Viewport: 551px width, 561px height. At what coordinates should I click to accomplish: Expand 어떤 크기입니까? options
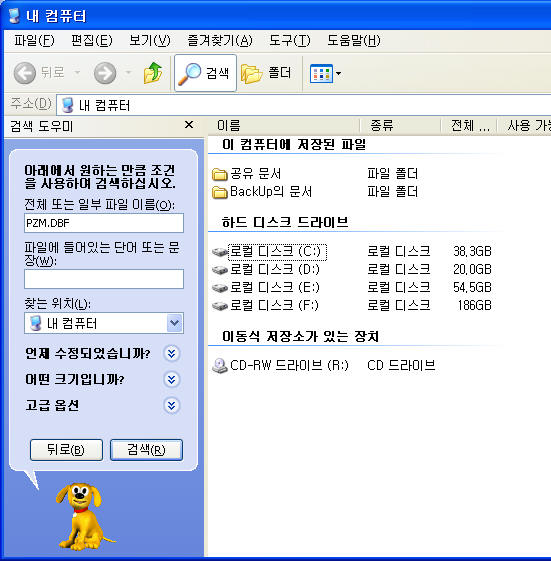click(x=172, y=379)
